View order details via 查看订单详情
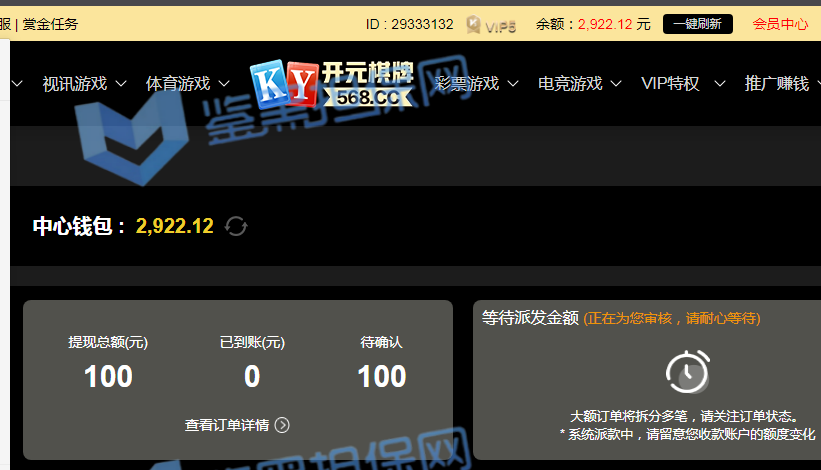The width and height of the screenshot is (821, 470). (227, 425)
